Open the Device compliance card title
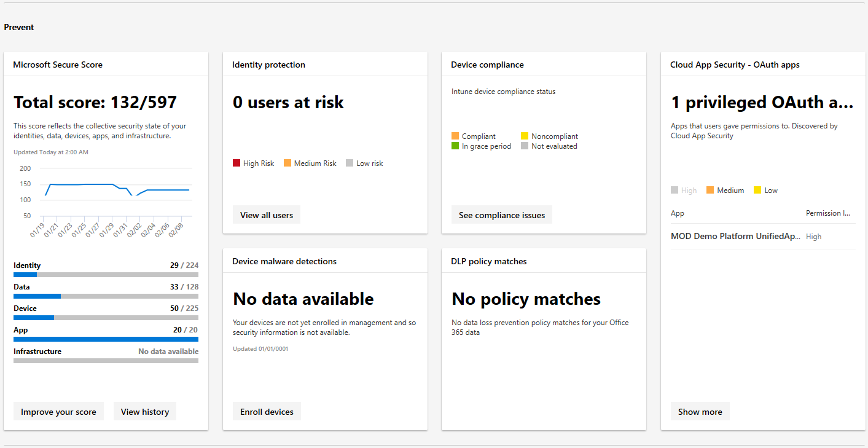 coord(487,65)
